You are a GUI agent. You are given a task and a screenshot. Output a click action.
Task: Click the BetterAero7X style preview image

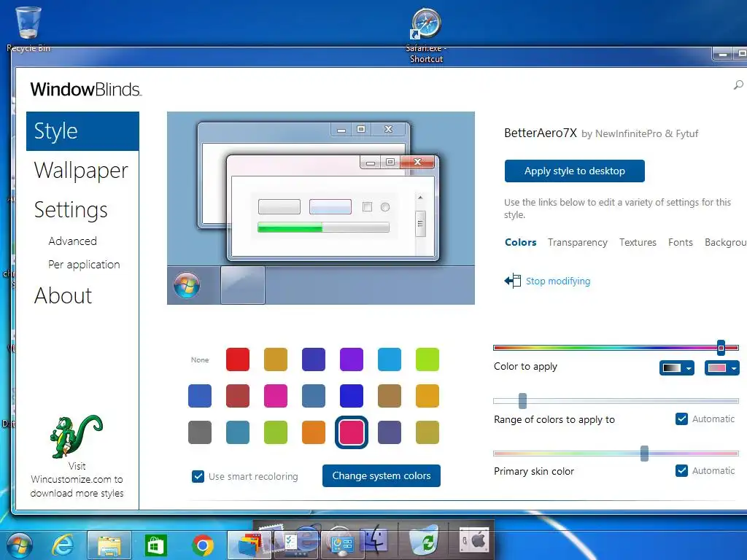[x=321, y=208]
